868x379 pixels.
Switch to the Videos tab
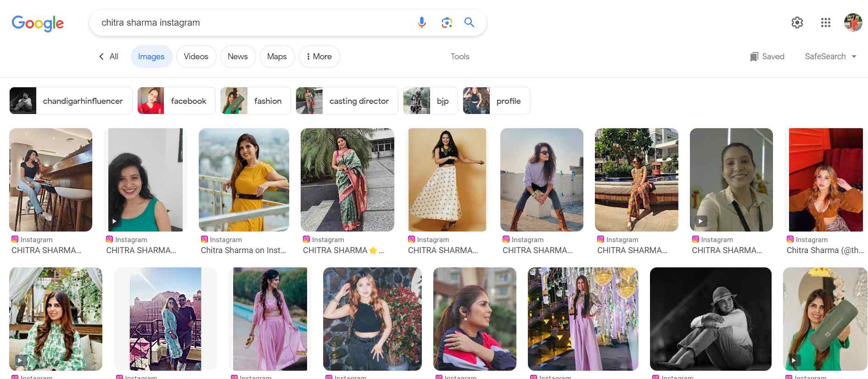coord(196,57)
